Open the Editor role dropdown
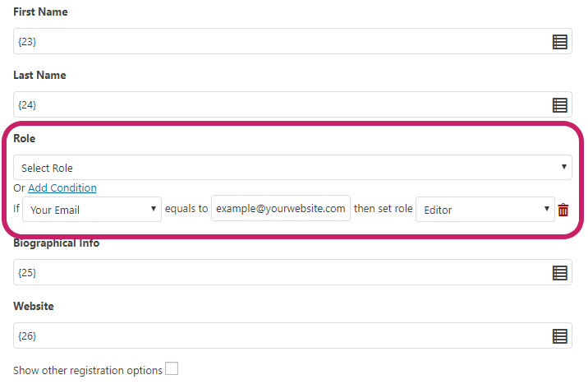This screenshot has height=384, width=588. click(x=485, y=210)
